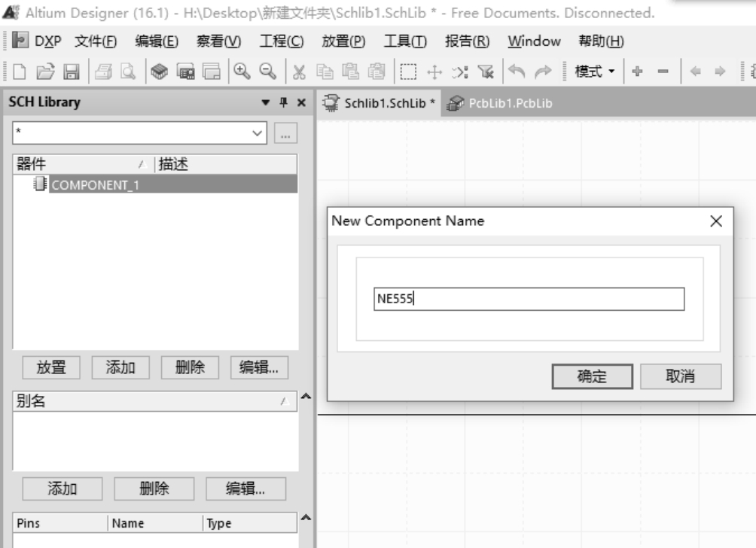This screenshot has width=756, height=548.
Task: Click 编辑... button under the component list
Action: tap(259, 367)
